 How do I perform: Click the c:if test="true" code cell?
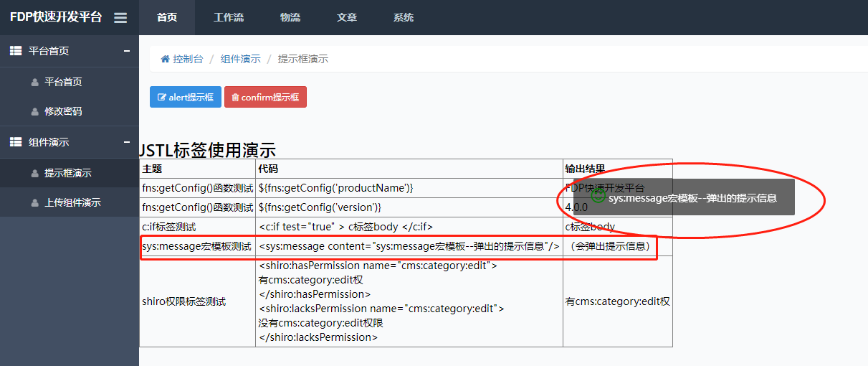coord(409,227)
